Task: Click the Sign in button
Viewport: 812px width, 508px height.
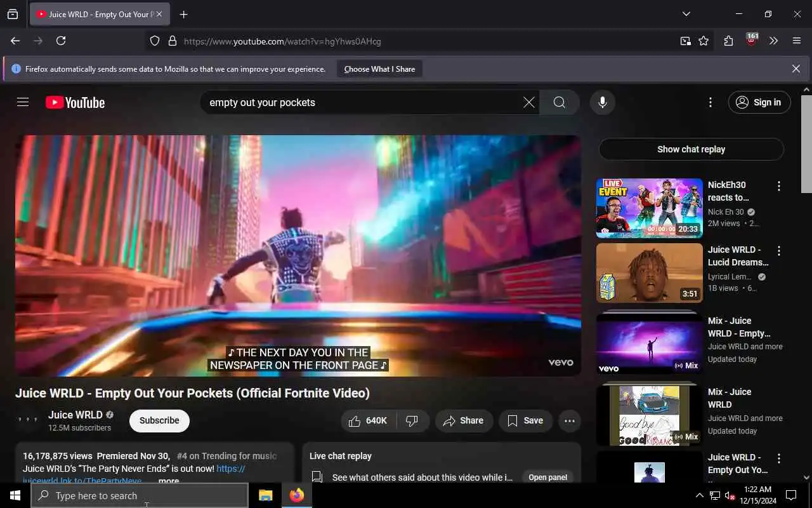Action: point(759,102)
